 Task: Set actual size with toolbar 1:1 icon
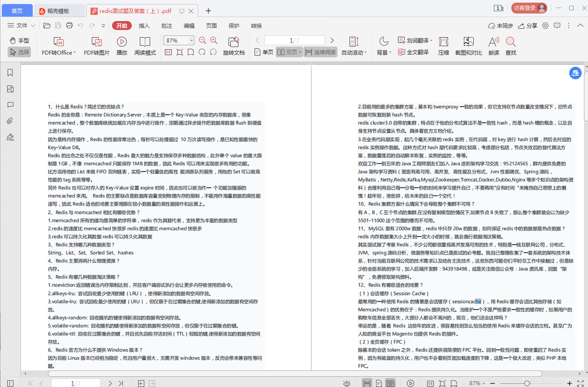[x=168, y=52]
